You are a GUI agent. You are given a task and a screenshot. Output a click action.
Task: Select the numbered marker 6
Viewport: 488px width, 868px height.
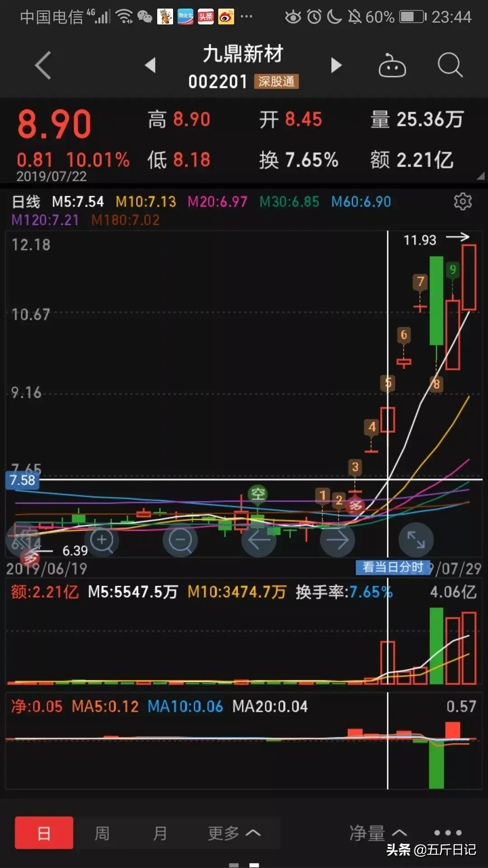404,335
